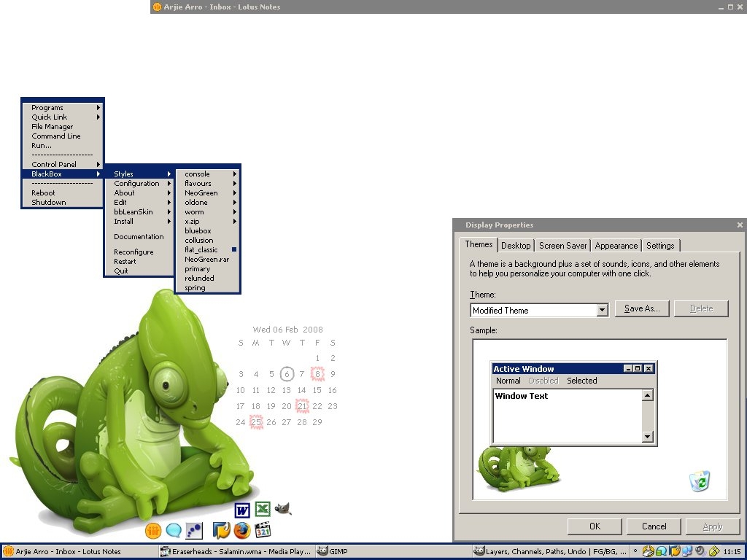Click the blue chat bubble dock icon
Image resolution: width=747 pixels, height=560 pixels.
pos(174,530)
